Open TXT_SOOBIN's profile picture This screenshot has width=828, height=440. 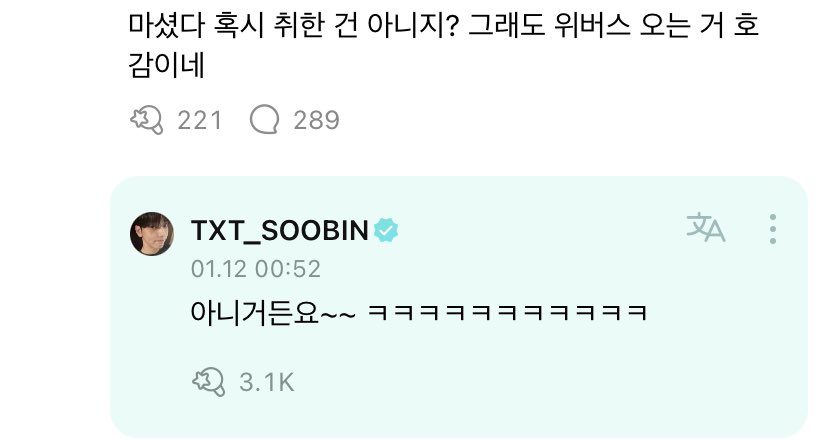(x=152, y=233)
